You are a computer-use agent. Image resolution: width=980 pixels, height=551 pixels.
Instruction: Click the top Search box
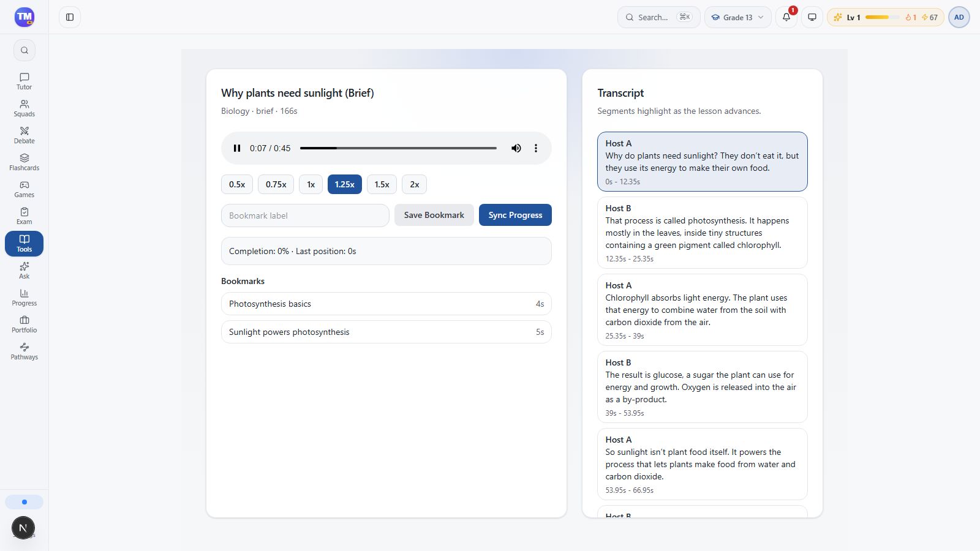point(658,17)
